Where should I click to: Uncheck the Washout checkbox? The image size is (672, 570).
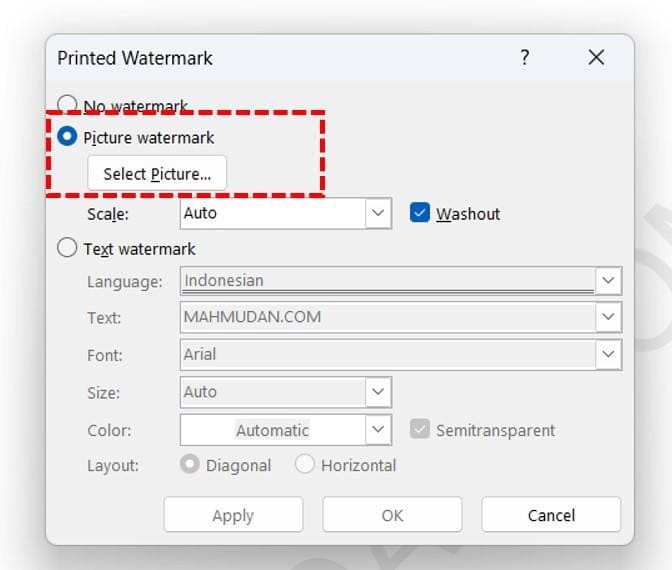coord(420,213)
